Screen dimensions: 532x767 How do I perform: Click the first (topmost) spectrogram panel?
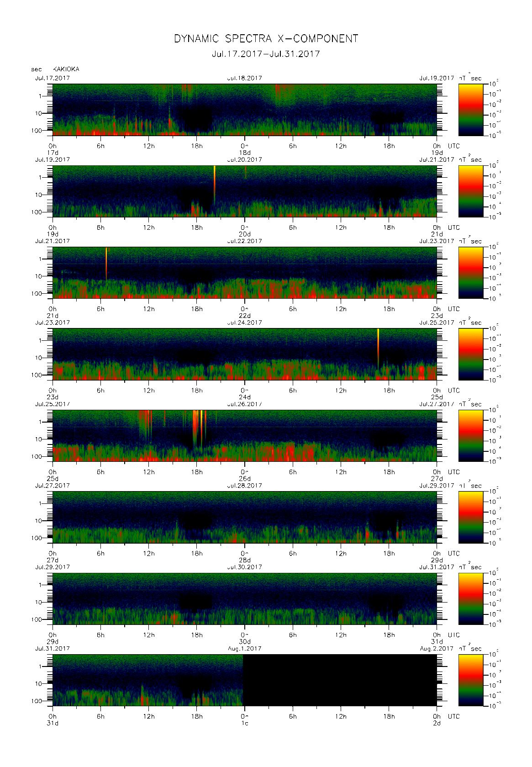click(244, 110)
